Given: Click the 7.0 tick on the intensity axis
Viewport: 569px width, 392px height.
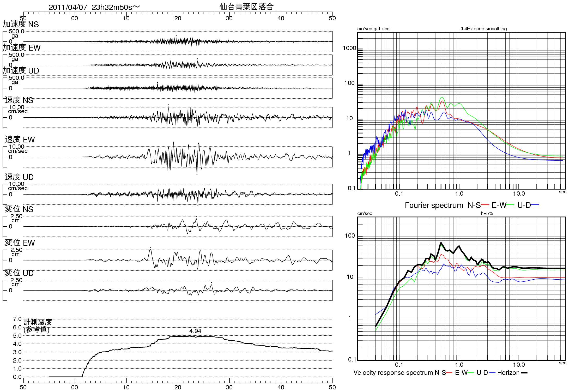Looking at the screenshot, I should (x=17, y=319).
